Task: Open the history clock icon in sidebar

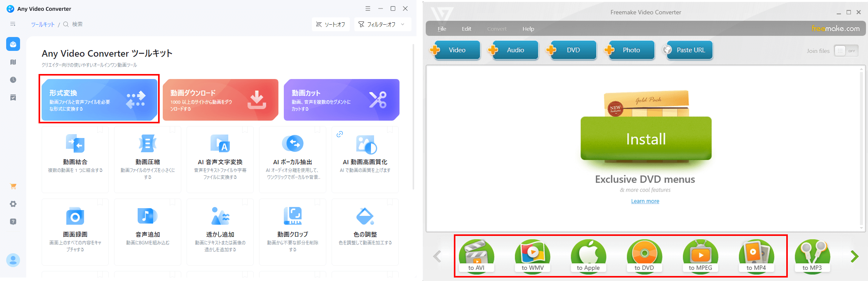Action: 13,80
